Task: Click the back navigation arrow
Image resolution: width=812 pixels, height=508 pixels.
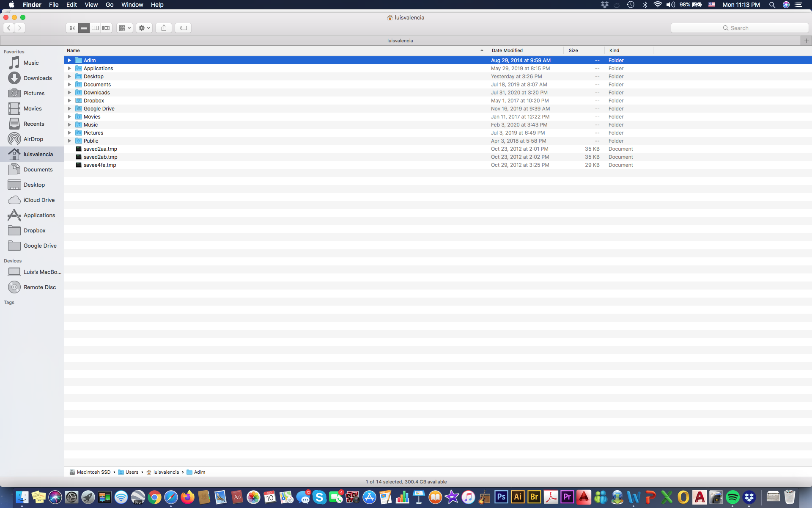Action: pyautogui.click(x=9, y=28)
